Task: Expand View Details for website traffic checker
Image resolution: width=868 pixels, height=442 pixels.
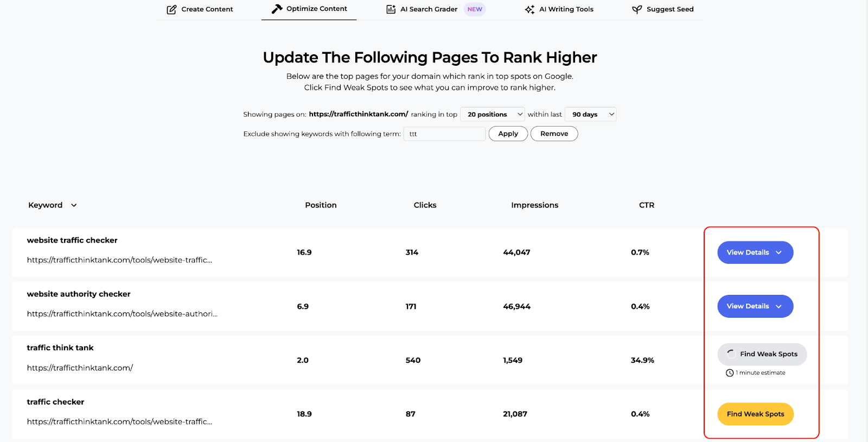Action: 755,252
